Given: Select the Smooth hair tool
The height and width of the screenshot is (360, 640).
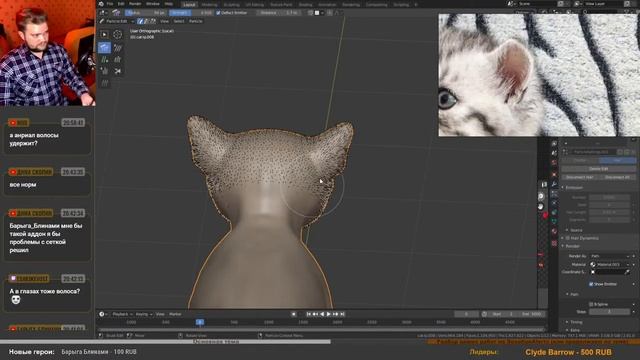Looking at the screenshot, I should click(x=118, y=47).
